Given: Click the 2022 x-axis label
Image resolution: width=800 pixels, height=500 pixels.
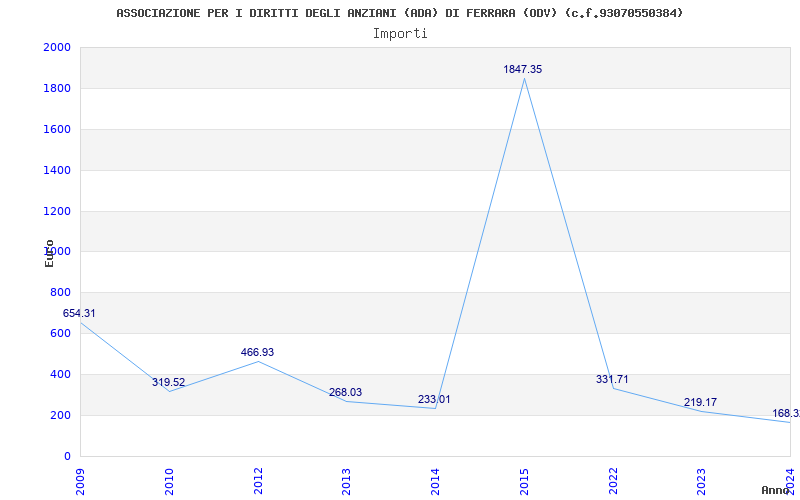Looking at the screenshot, I should [x=613, y=481].
